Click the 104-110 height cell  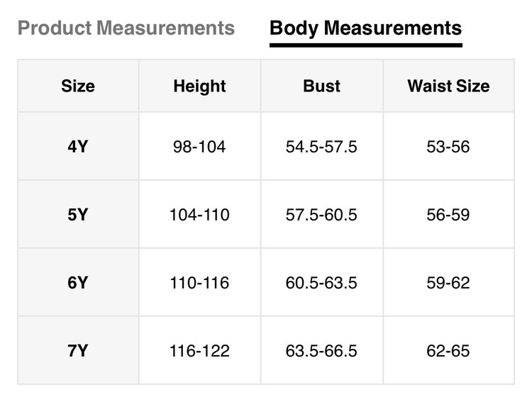pyautogui.click(x=199, y=214)
